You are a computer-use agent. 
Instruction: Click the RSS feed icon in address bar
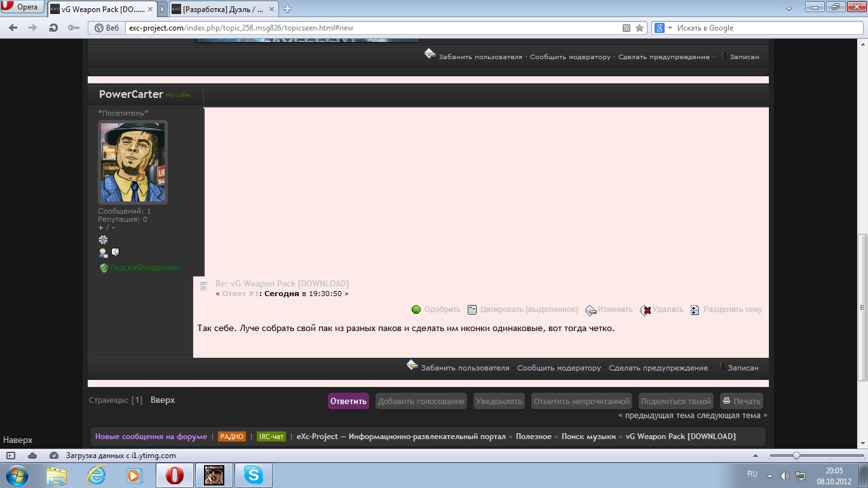click(627, 28)
